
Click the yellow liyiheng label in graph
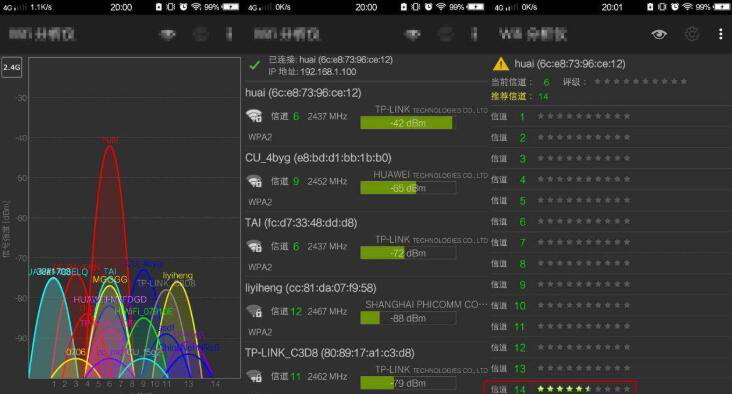[x=177, y=275]
